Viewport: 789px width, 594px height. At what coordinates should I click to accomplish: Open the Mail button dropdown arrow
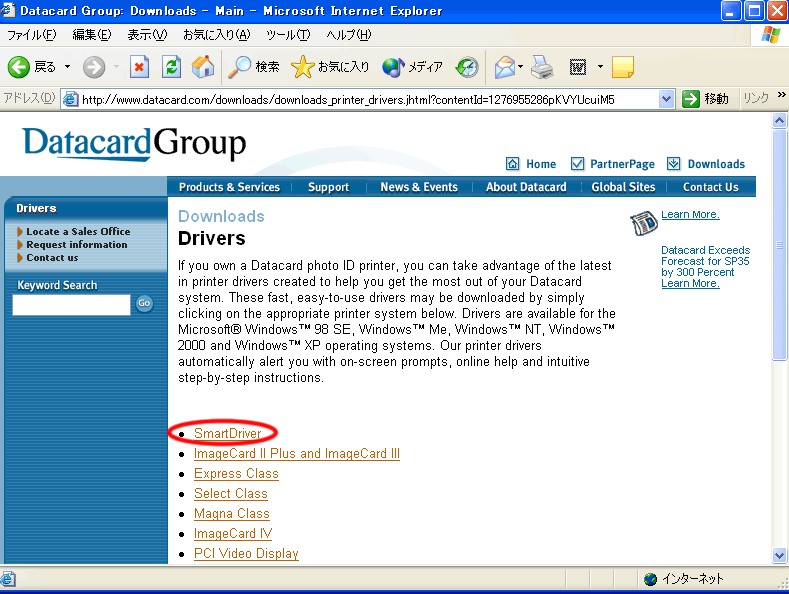[521, 67]
